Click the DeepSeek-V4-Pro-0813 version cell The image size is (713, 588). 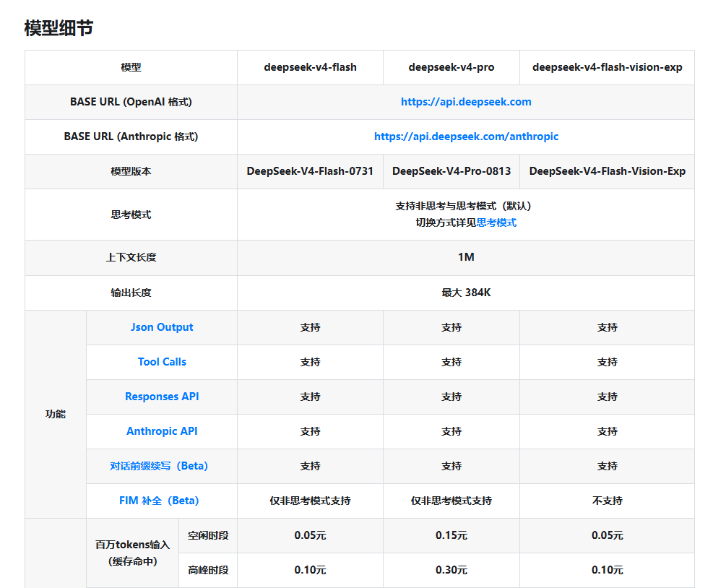(451, 171)
